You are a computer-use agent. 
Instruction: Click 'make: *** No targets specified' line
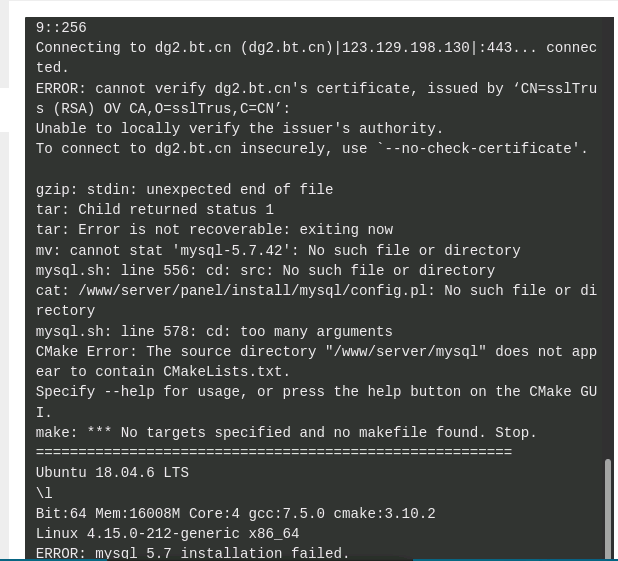tap(286, 432)
